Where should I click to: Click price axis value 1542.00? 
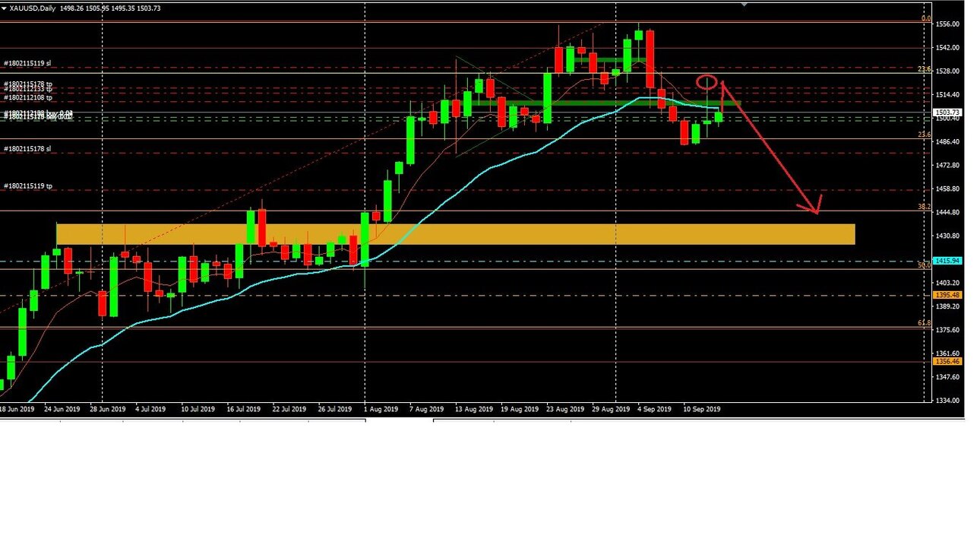tap(947, 48)
